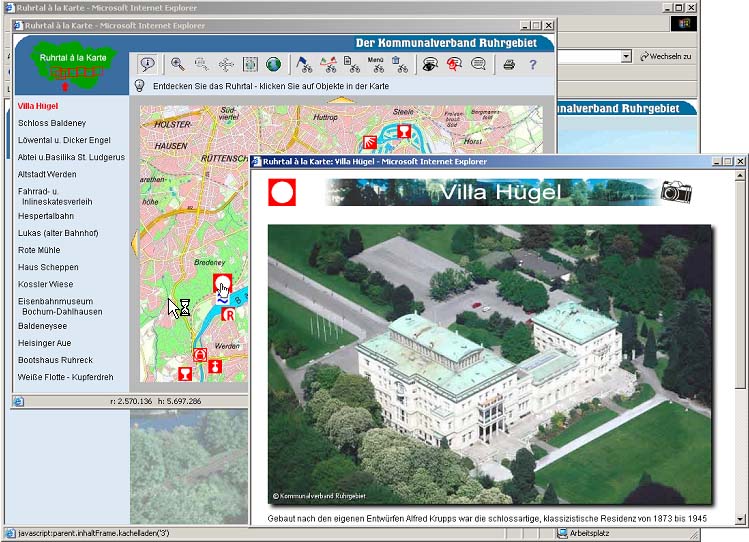Viewport: 749px width, 542px height.
Task: Open Schloss Baldeney from the list
Action: pos(52,123)
